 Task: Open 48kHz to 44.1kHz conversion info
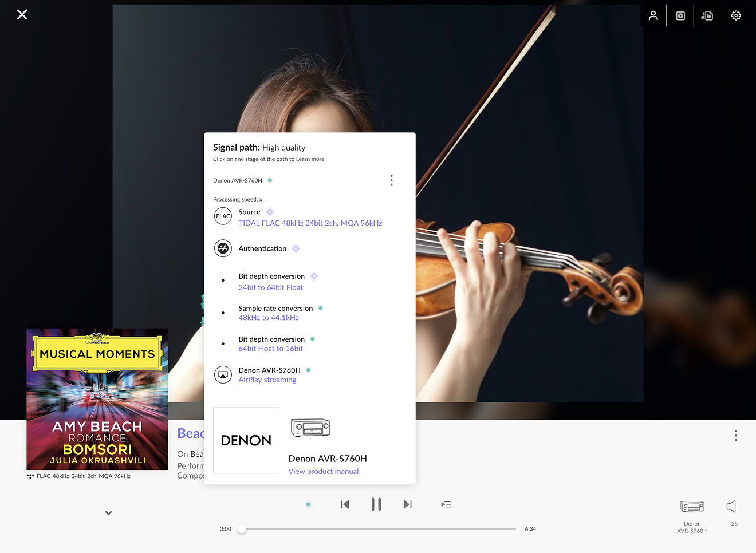pyautogui.click(x=269, y=318)
